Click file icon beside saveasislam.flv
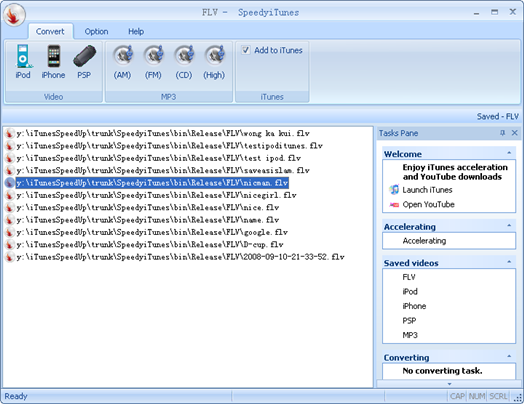Viewport: 524px width, 404px height. pos(9,170)
